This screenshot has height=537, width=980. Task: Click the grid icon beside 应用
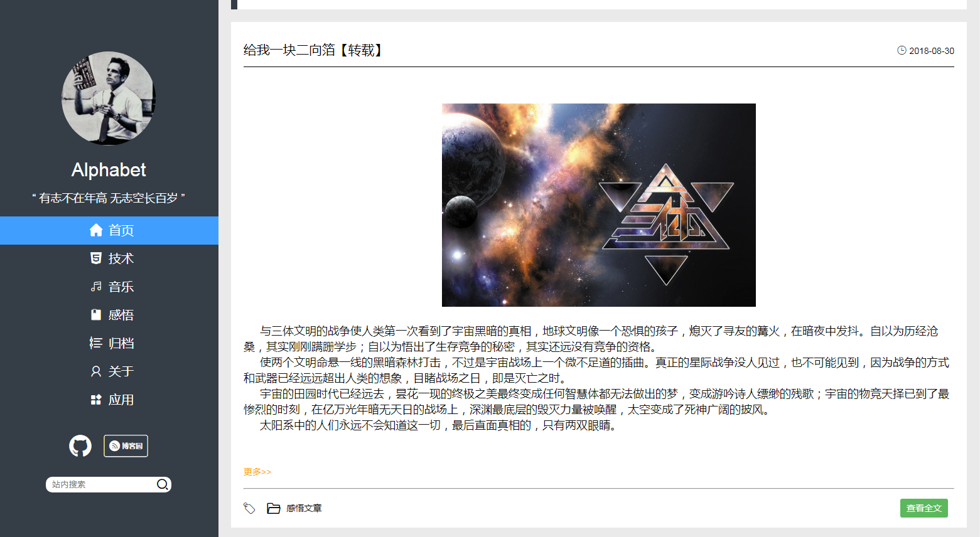point(96,400)
